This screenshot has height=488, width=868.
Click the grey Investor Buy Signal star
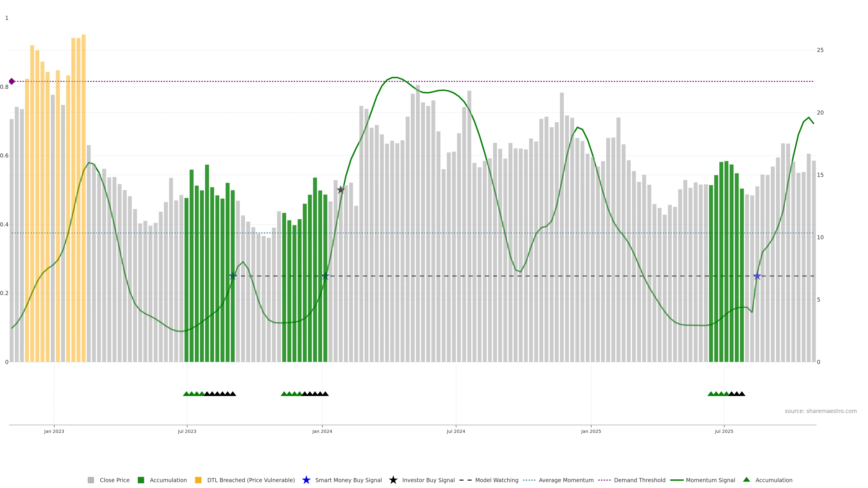[x=341, y=190]
